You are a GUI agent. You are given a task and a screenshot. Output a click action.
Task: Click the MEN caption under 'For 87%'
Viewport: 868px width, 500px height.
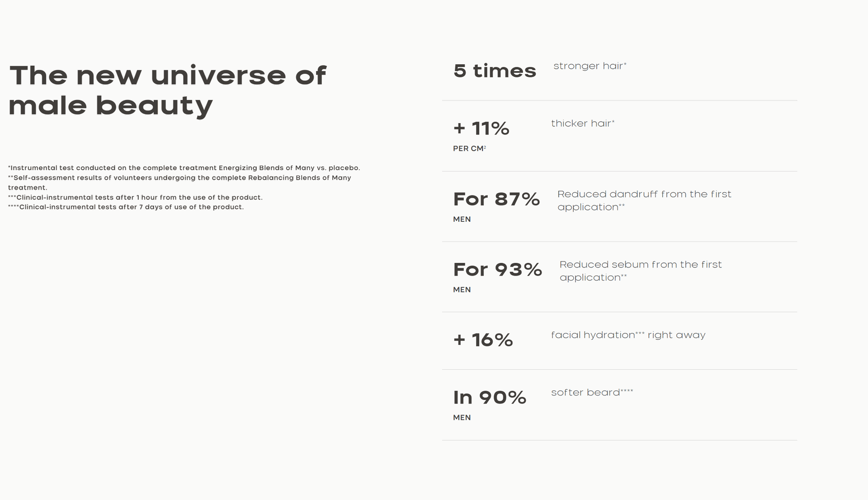tap(462, 219)
